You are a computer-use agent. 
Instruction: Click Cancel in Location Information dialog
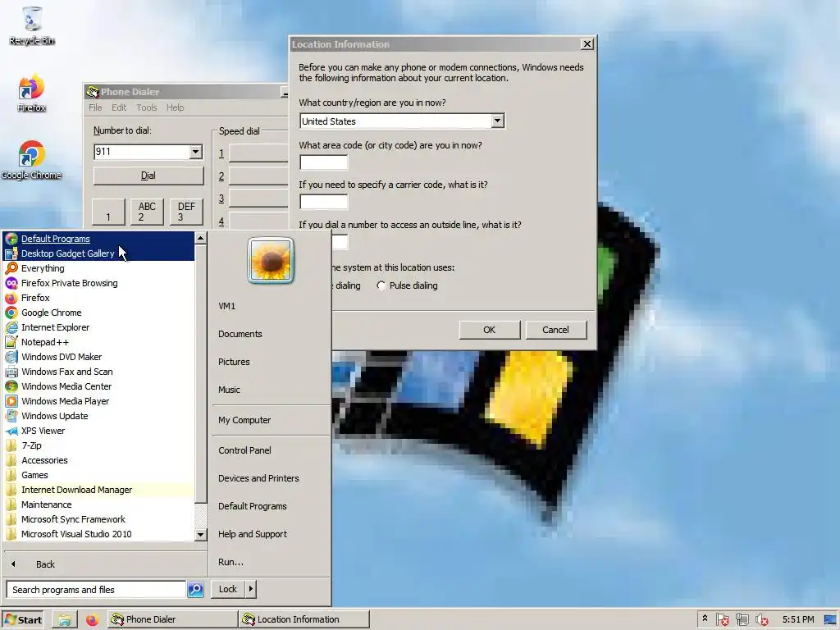coord(556,330)
